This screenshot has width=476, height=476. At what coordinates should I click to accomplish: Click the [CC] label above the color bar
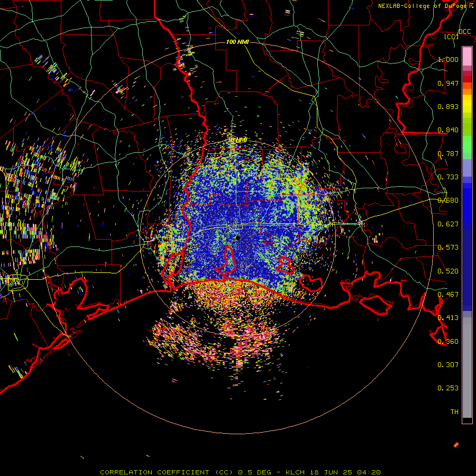pos(452,36)
